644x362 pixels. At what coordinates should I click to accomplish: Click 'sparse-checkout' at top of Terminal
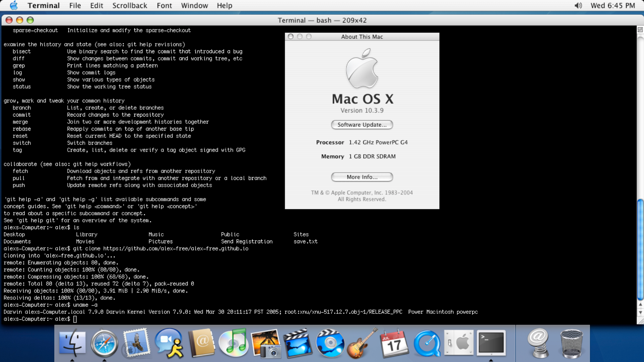point(35,30)
